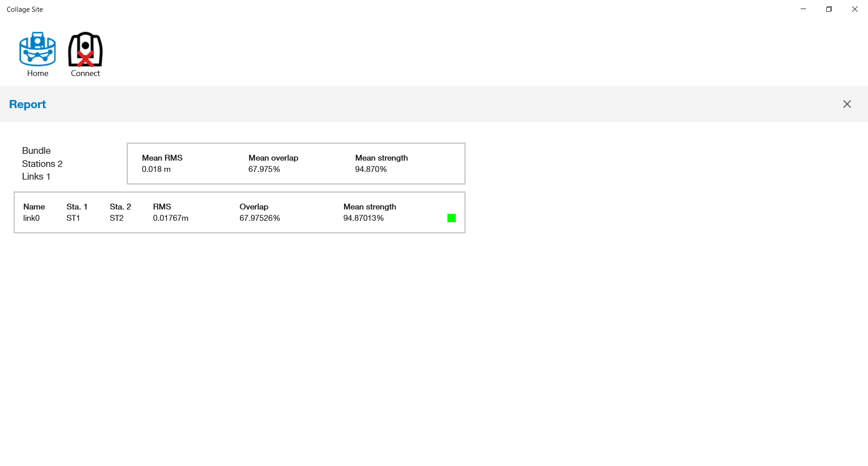This screenshot has width=868, height=466.
Task: Select the Mean strength value 94.870%
Action: pos(371,169)
